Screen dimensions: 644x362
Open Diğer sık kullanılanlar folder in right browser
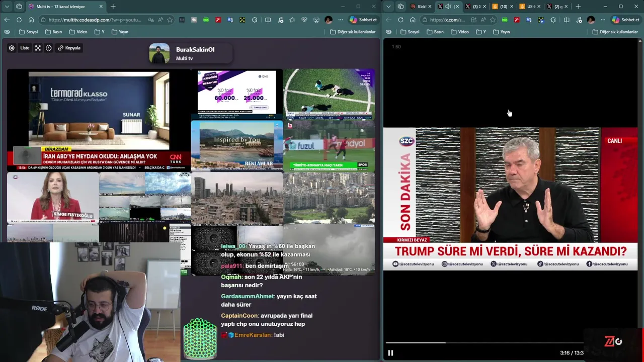tap(615, 32)
